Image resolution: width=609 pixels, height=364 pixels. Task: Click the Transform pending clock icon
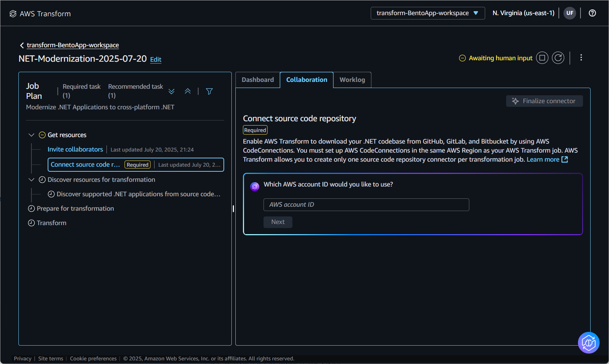pyautogui.click(x=31, y=223)
